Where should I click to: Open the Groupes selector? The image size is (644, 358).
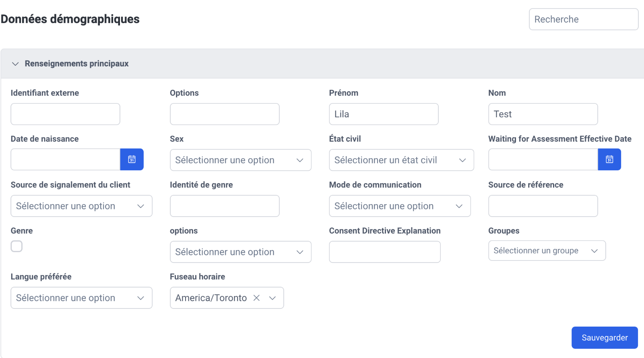pos(547,250)
